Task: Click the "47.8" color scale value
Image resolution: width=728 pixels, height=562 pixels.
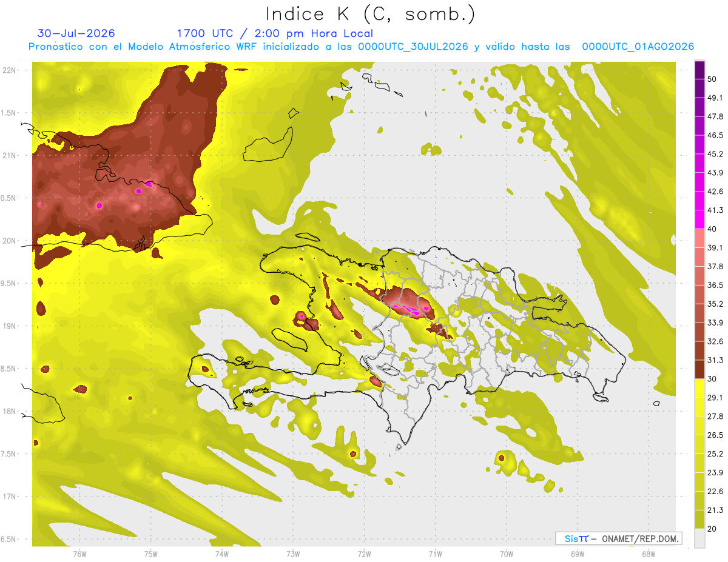Action: pos(715,116)
